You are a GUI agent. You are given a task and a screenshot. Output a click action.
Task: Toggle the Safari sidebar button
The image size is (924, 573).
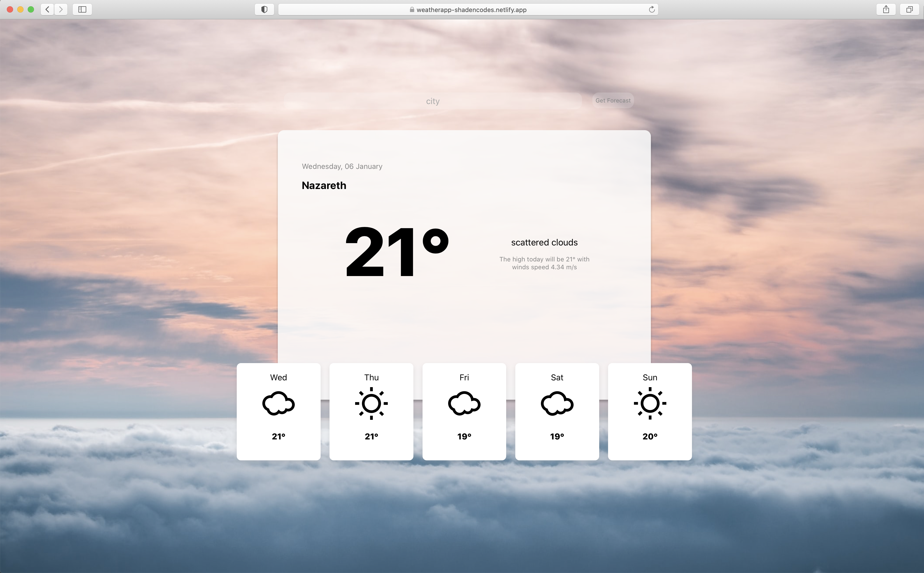(82, 9)
